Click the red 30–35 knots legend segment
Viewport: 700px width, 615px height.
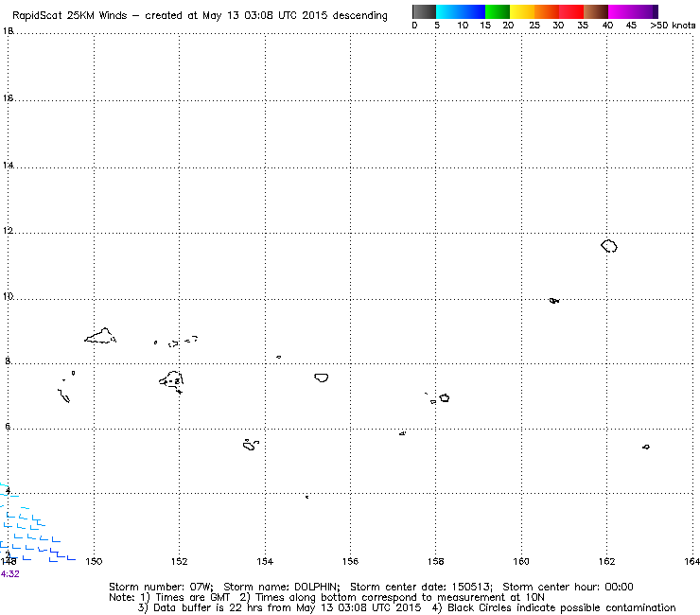(x=571, y=11)
